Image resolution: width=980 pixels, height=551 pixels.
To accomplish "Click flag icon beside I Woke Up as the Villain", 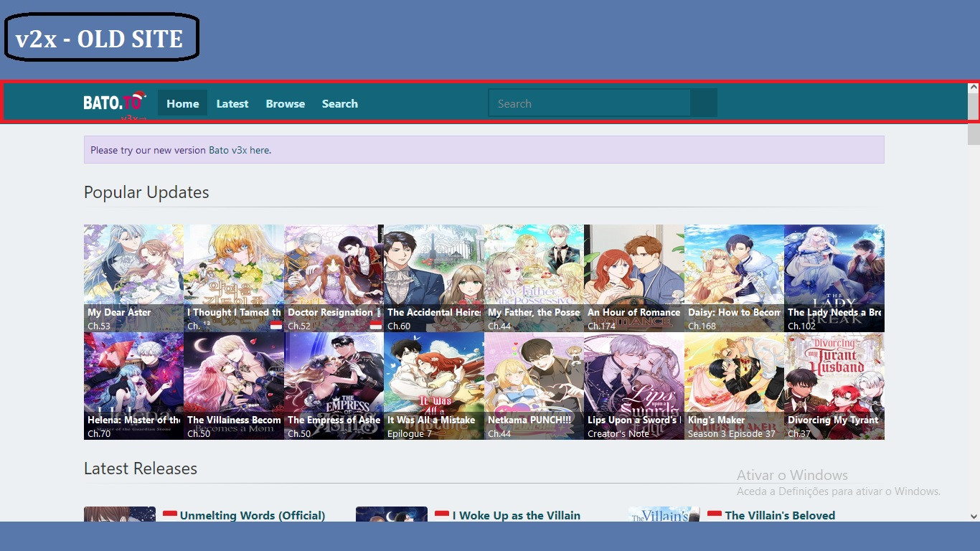I will (x=442, y=515).
